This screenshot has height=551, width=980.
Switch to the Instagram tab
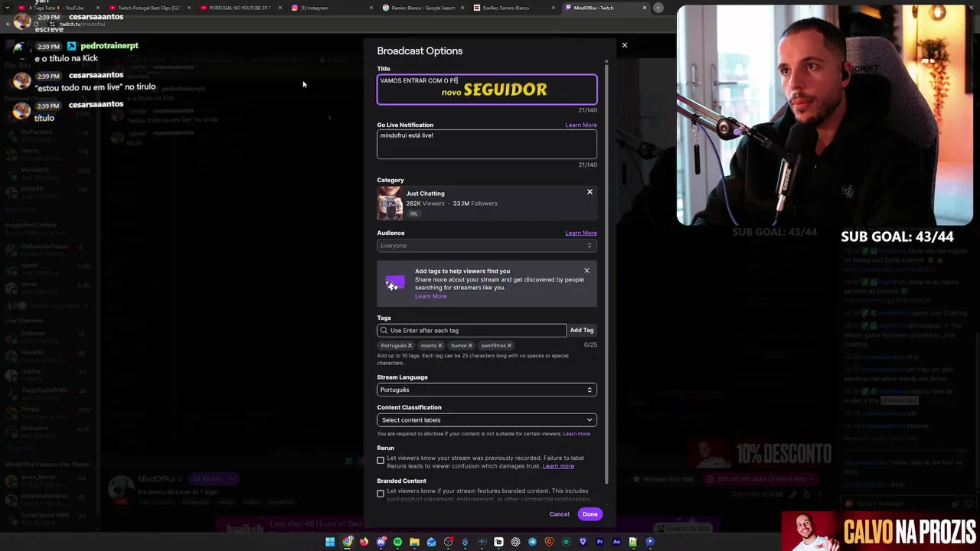[331, 8]
